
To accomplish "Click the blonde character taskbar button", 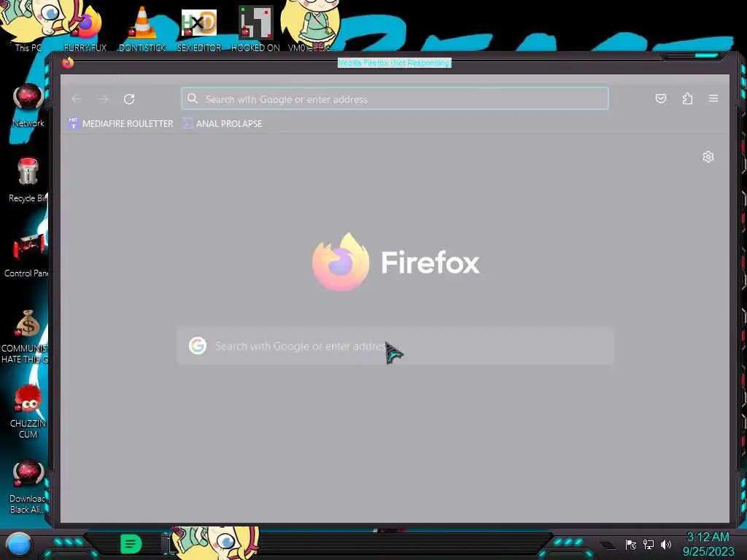I will (x=215, y=542).
